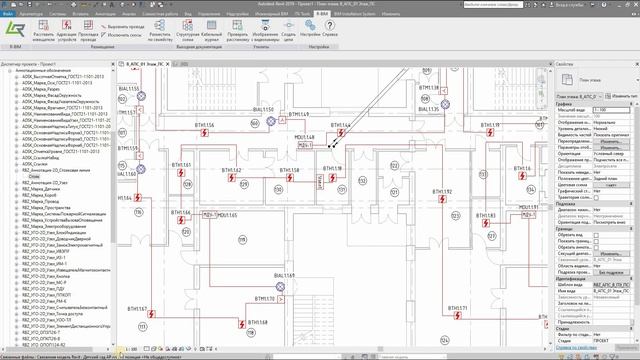Viewport: 640px width, 360px height.
Task: Click the BIAL1.1.50 sounder symbol
Action: (271, 121)
